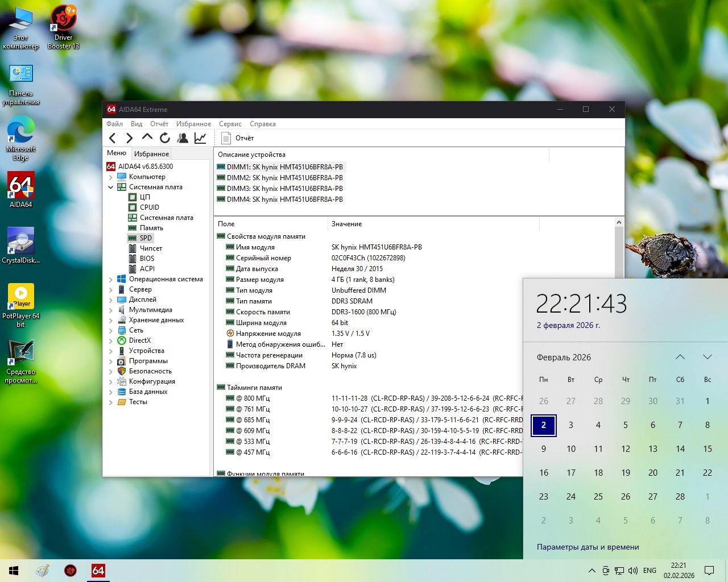
Task: Generate a report via Отчёт toolbar button
Action: point(238,138)
